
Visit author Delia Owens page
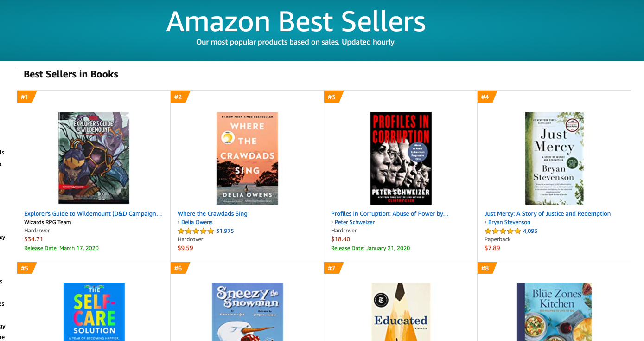pos(197,222)
